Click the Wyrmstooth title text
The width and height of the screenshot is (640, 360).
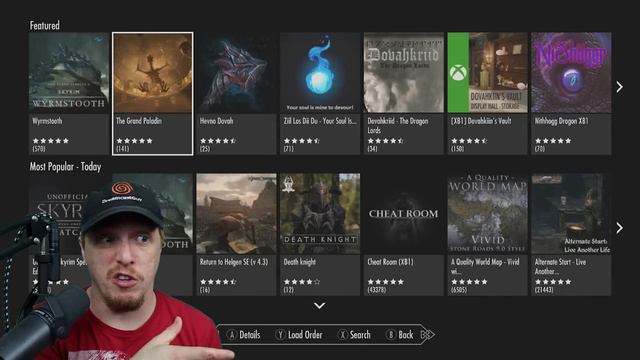pos(47,121)
